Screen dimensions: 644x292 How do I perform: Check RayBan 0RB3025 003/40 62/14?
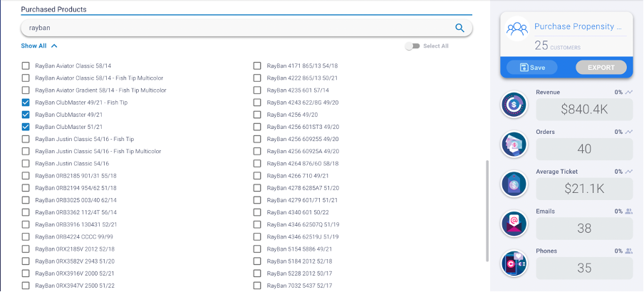click(26, 200)
